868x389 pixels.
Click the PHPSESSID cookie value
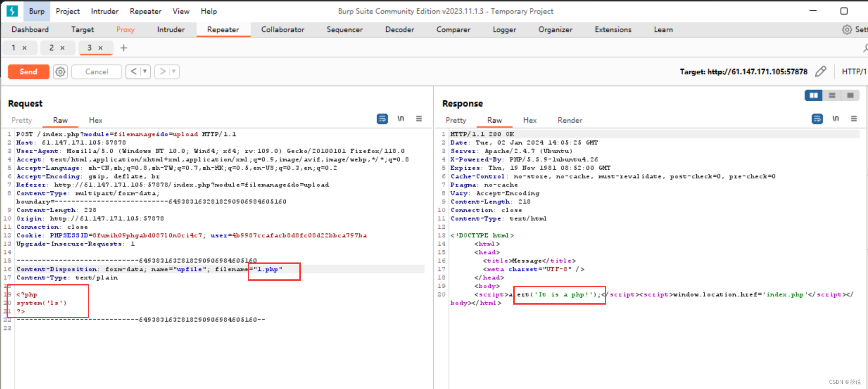147,235
